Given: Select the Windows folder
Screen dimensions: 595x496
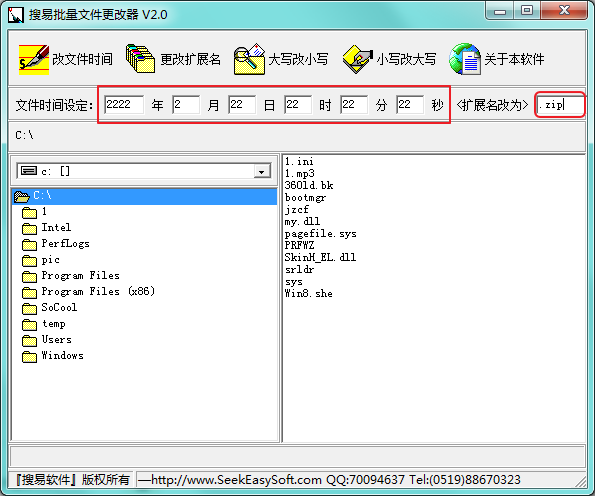Looking at the screenshot, I should point(63,356).
